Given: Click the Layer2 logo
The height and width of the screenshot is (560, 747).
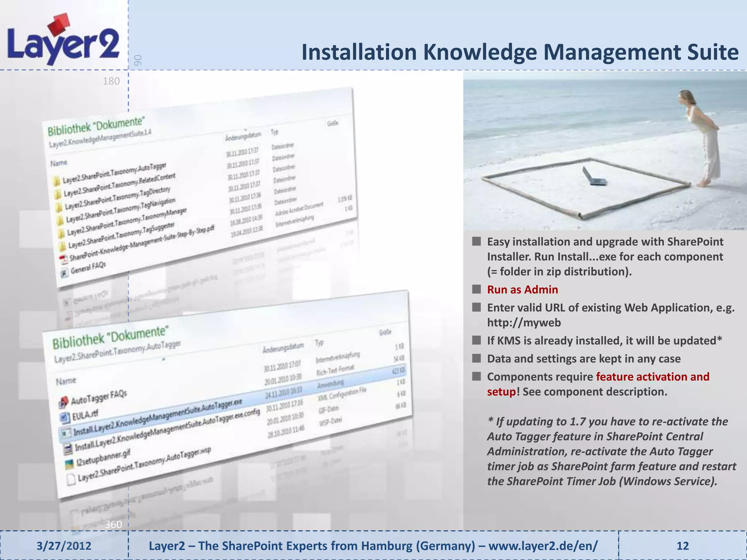Looking at the screenshot, I should coord(63,39).
